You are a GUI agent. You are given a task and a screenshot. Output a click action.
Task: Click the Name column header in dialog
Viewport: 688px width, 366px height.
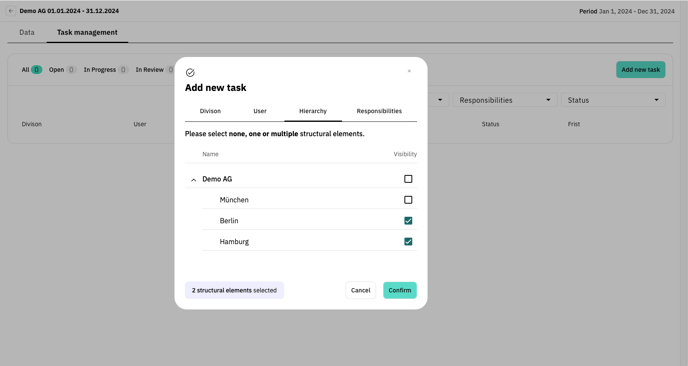pyautogui.click(x=210, y=154)
